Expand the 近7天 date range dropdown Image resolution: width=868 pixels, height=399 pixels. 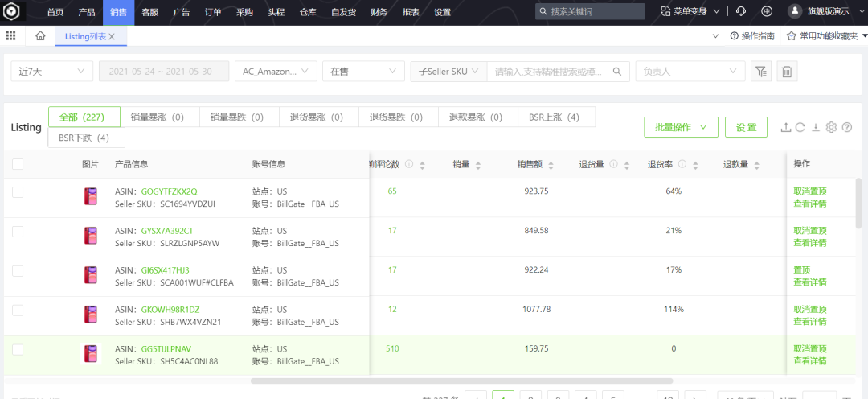(x=51, y=72)
